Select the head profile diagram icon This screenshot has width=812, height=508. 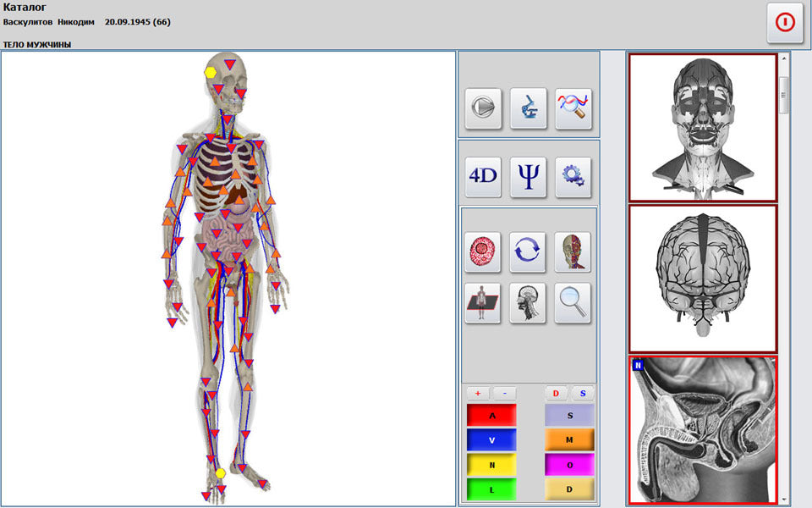(x=528, y=305)
